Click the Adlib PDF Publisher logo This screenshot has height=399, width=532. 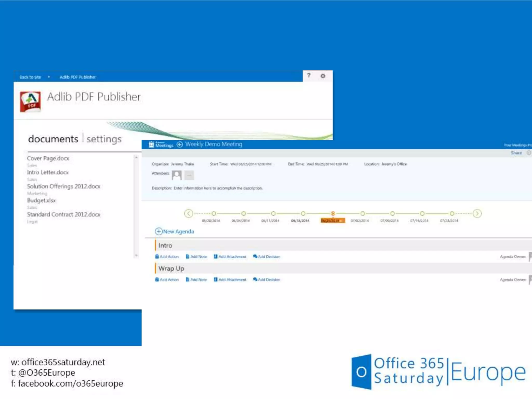tap(30, 102)
